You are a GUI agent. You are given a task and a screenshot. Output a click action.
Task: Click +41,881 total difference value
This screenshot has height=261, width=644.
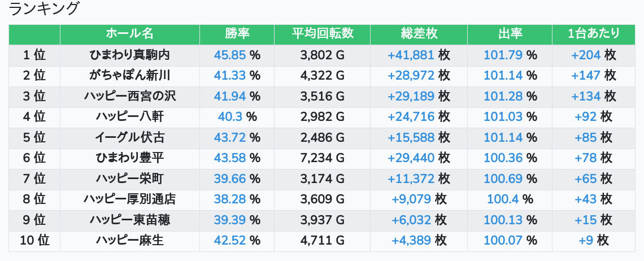(x=411, y=55)
